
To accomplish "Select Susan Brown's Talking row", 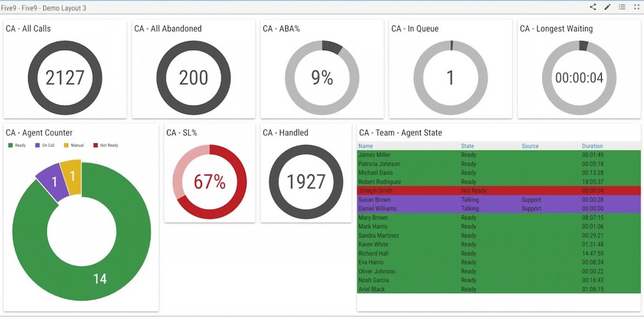I will coord(499,200).
